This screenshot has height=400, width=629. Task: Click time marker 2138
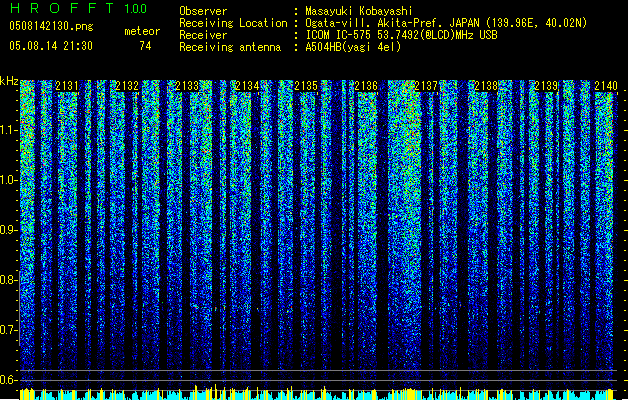(486, 86)
